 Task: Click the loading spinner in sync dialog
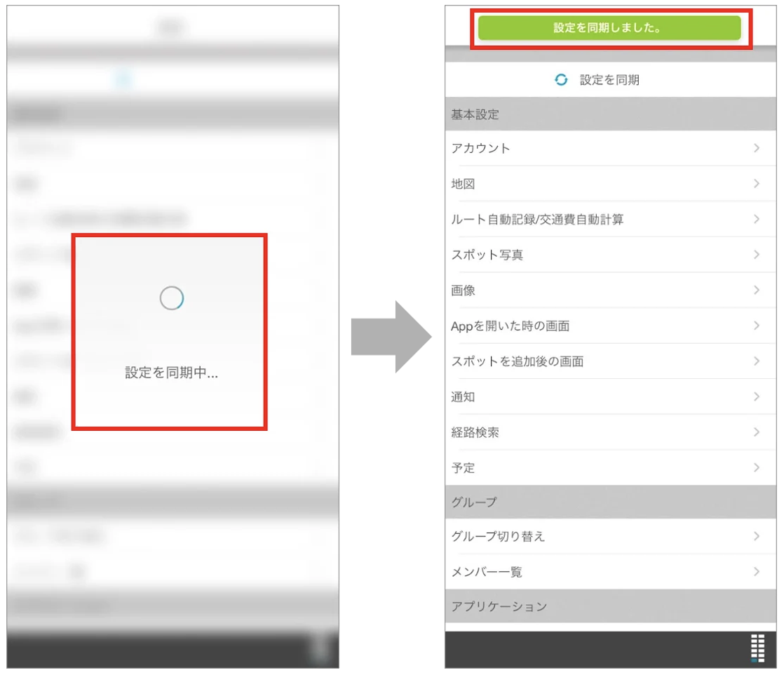pyautogui.click(x=172, y=298)
